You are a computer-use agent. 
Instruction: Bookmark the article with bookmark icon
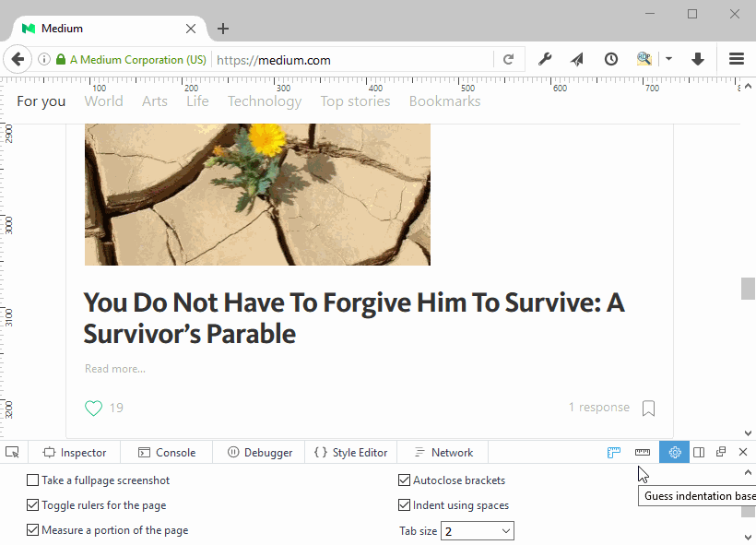pyautogui.click(x=649, y=408)
